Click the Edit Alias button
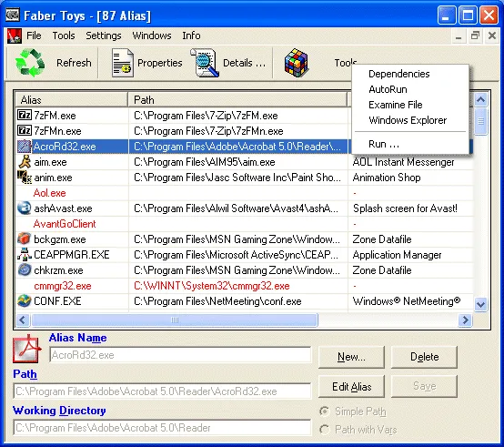The height and width of the screenshot is (447, 504). coord(351,386)
